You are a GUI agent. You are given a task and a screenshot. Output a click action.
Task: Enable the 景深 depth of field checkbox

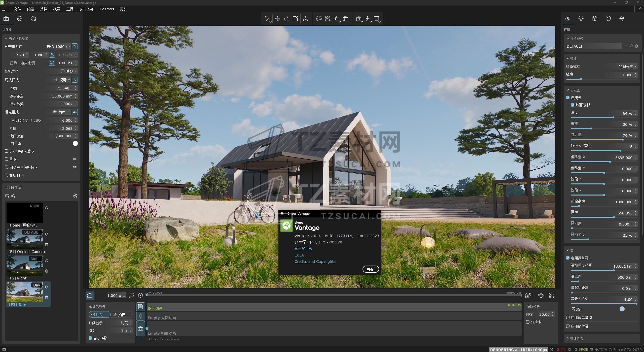7,159
